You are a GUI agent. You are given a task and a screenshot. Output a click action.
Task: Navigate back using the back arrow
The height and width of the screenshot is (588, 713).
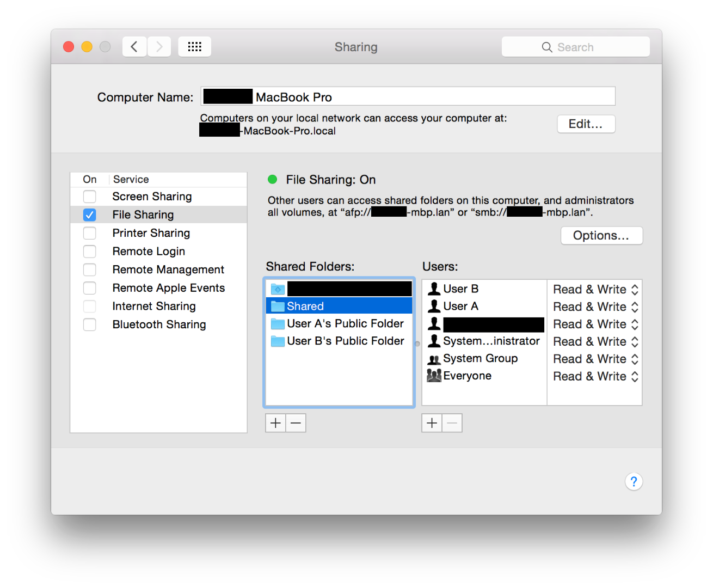[134, 46]
